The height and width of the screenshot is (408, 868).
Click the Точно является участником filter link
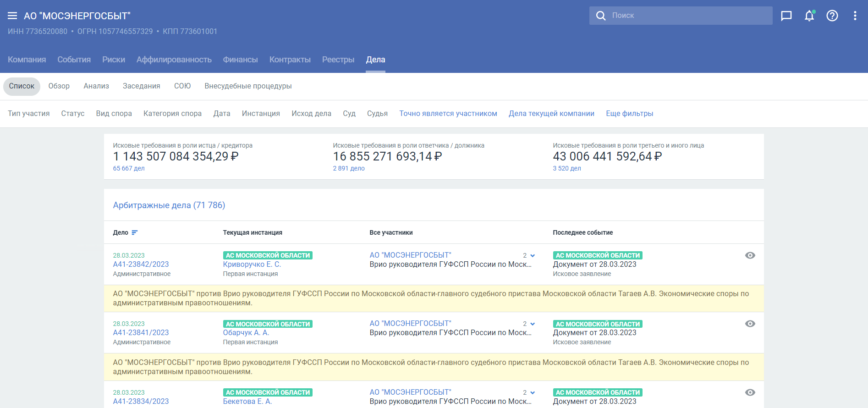pos(448,114)
